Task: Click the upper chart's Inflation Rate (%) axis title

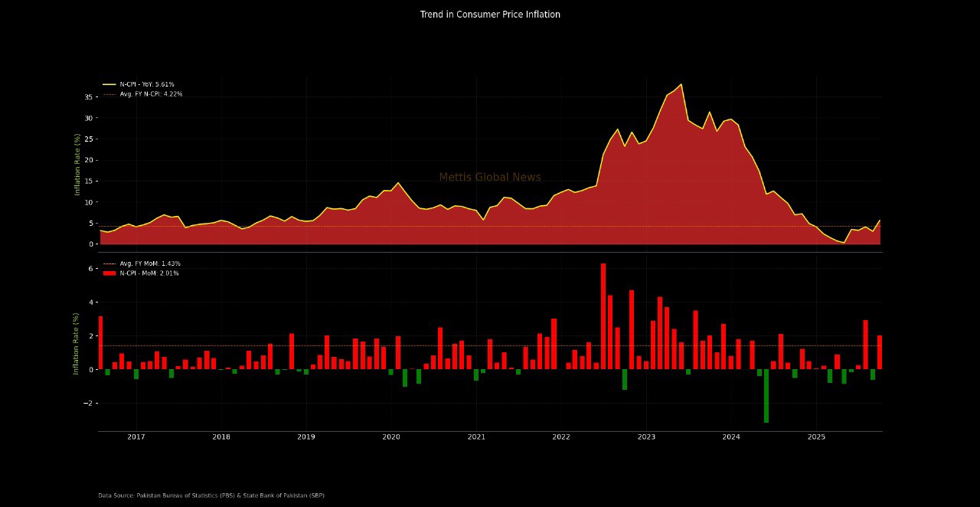Action: point(77,165)
